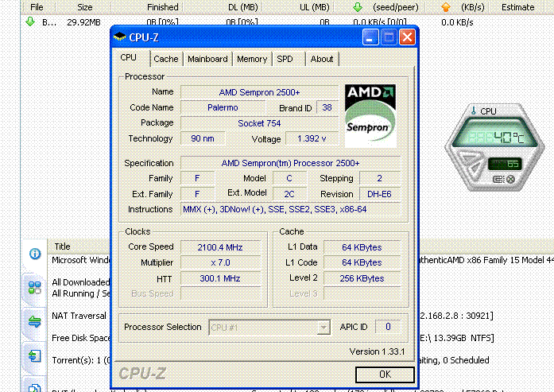This screenshot has height=392, width=554.
Task: Select the CPU tab in CPU-Z
Action: click(x=128, y=57)
